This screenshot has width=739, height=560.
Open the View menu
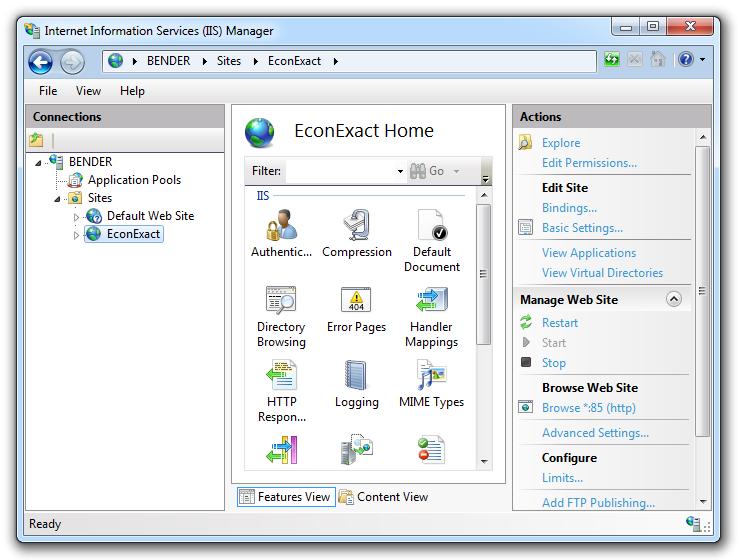88,91
